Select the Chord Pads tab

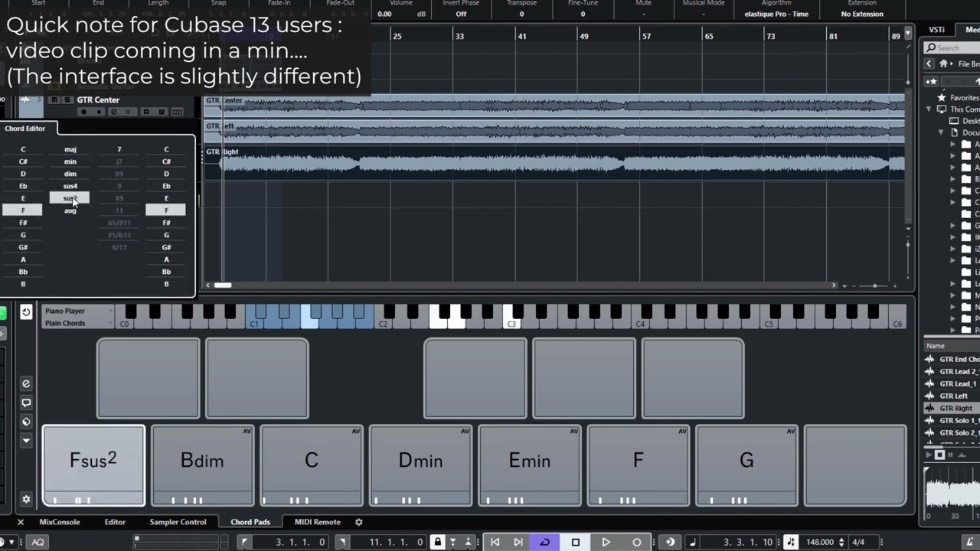coord(250,522)
